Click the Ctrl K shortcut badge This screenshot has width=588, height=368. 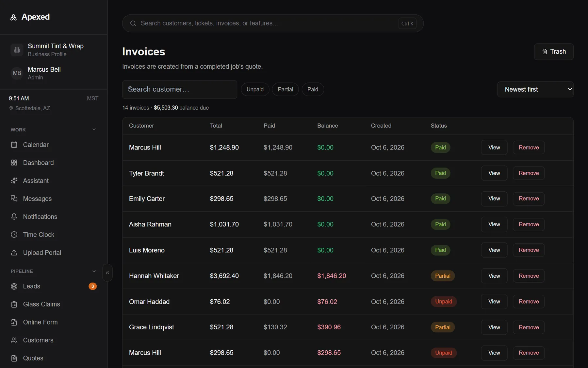point(407,24)
